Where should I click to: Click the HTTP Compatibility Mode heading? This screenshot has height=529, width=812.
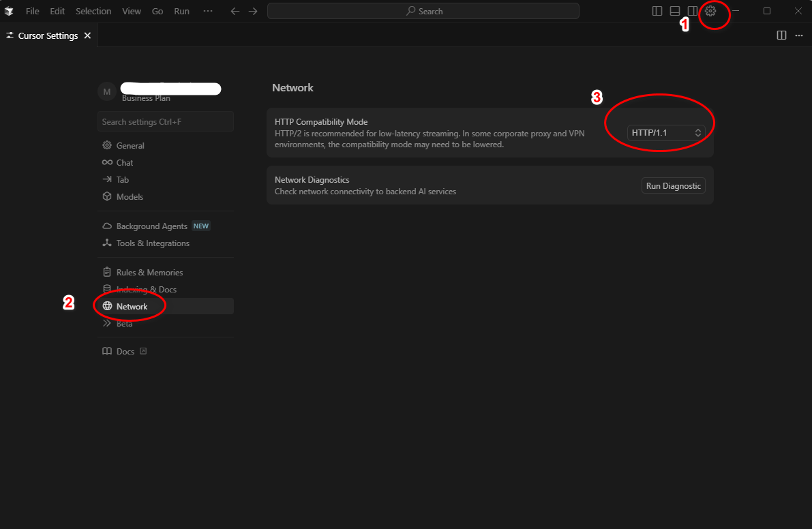(x=321, y=121)
